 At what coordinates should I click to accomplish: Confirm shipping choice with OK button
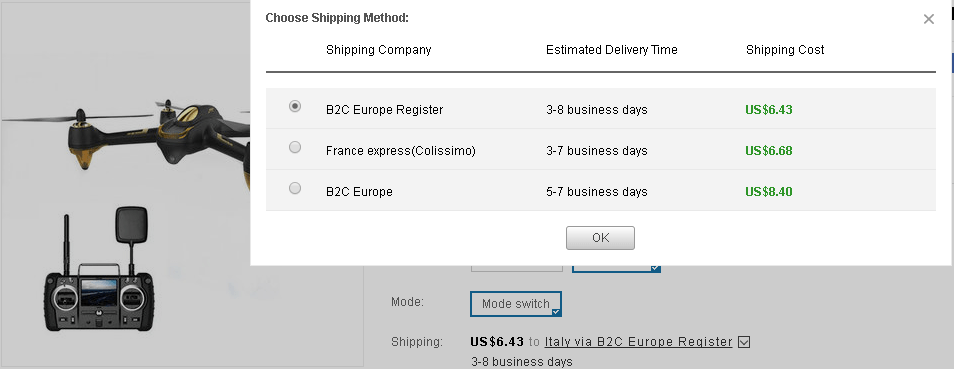(x=600, y=237)
